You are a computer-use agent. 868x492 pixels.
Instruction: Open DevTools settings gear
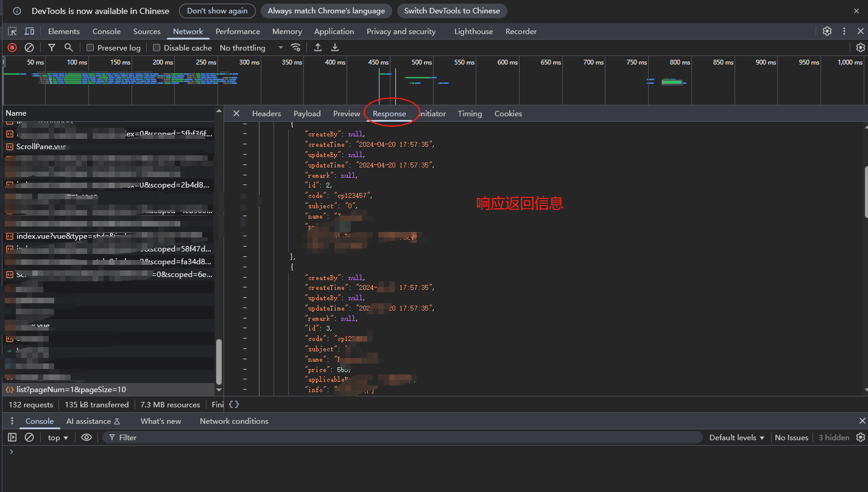coord(827,31)
